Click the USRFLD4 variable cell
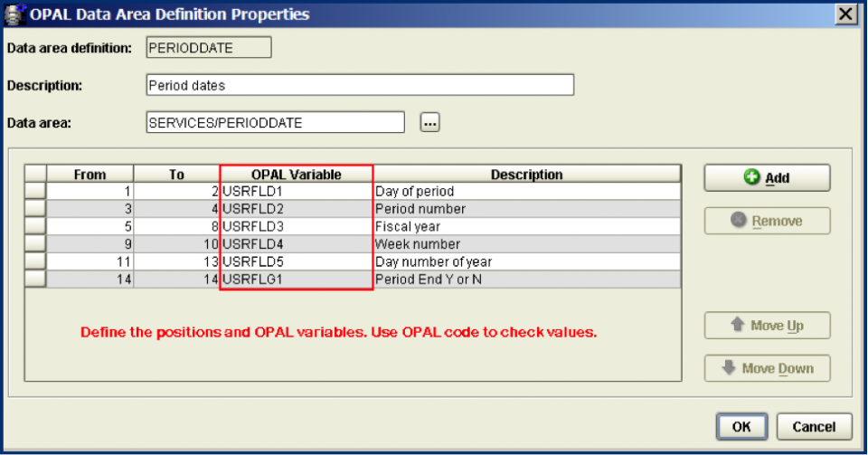Viewport: 868px width, 455px height. tap(297, 244)
